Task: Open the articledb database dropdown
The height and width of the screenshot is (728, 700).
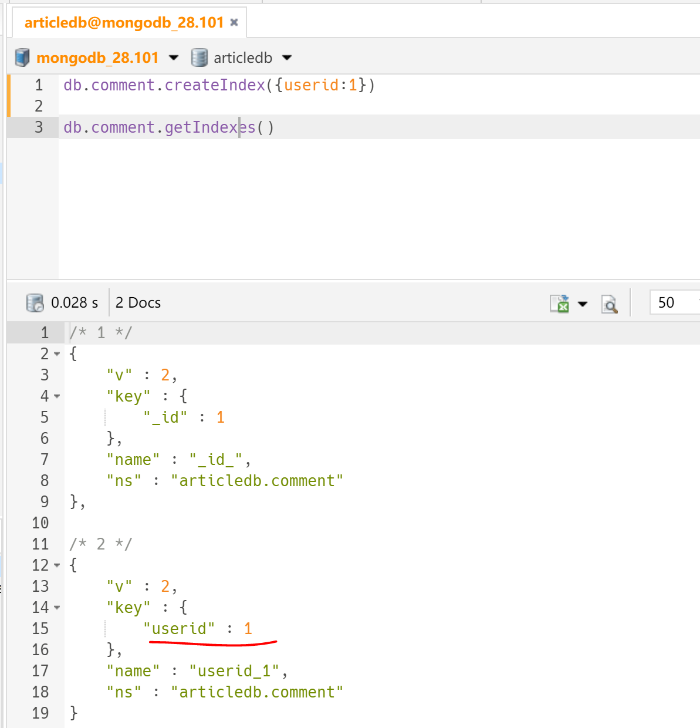Action: tap(287, 58)
